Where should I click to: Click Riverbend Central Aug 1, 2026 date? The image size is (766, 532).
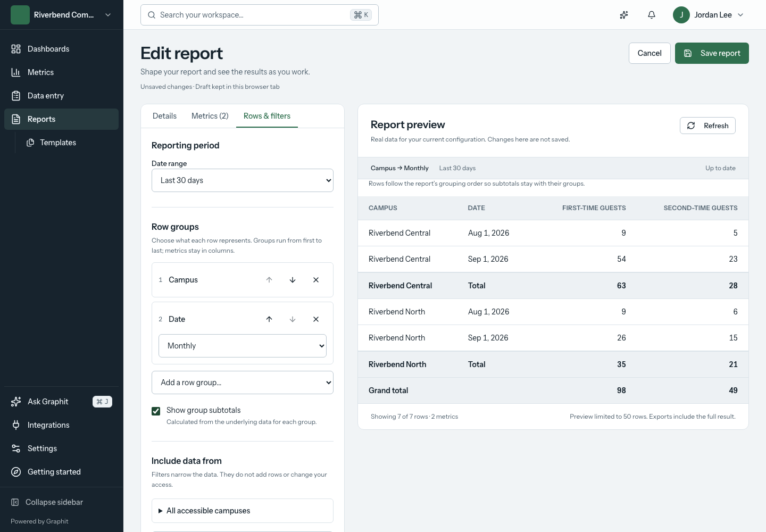click(489, 233)
